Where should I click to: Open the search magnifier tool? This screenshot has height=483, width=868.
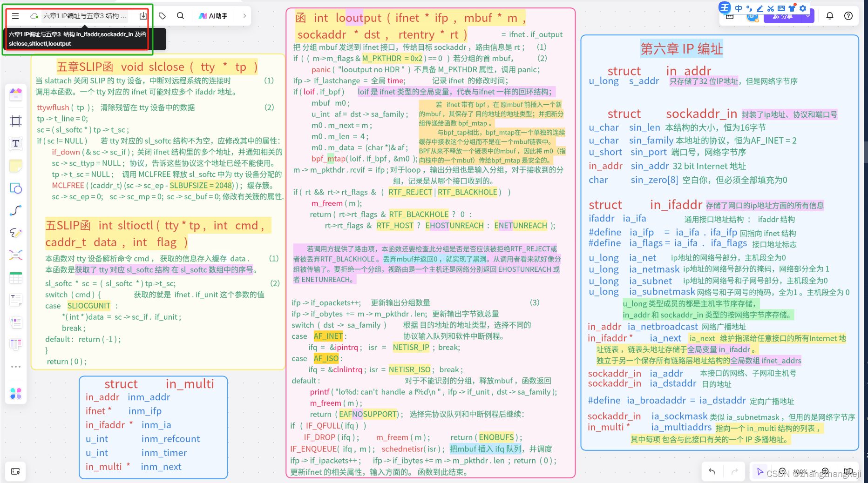(180, 16)
